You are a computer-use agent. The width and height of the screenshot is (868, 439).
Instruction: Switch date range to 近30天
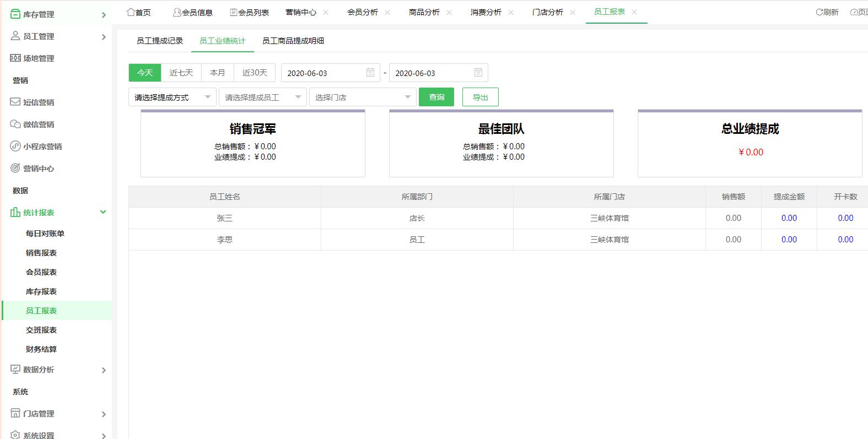[x=255, y=73]
